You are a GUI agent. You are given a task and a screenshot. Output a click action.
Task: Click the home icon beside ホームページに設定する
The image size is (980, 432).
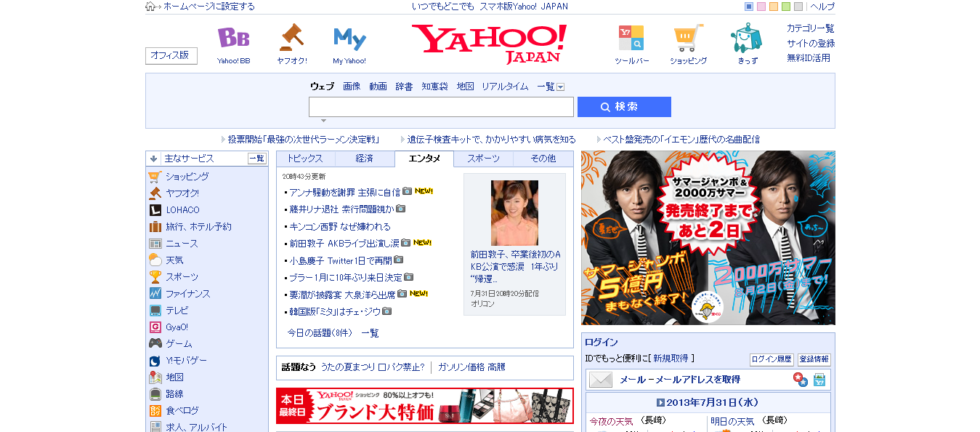click(150, 7)
